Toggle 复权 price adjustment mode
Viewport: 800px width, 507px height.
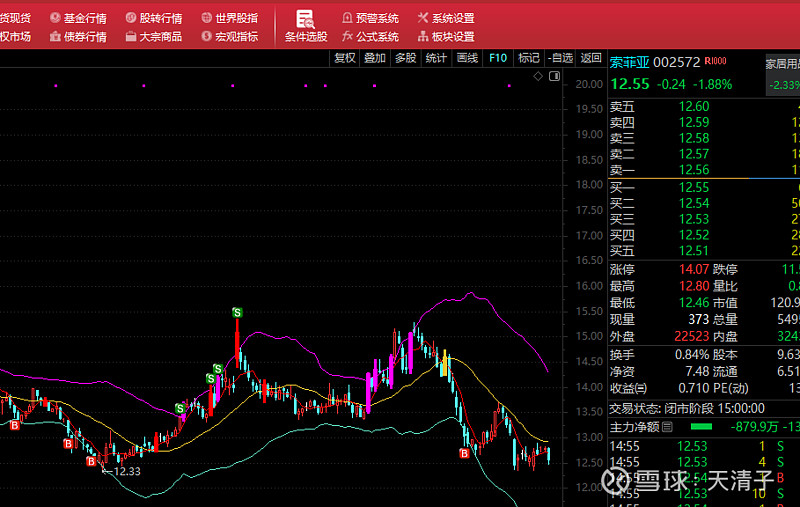(345, 58)
